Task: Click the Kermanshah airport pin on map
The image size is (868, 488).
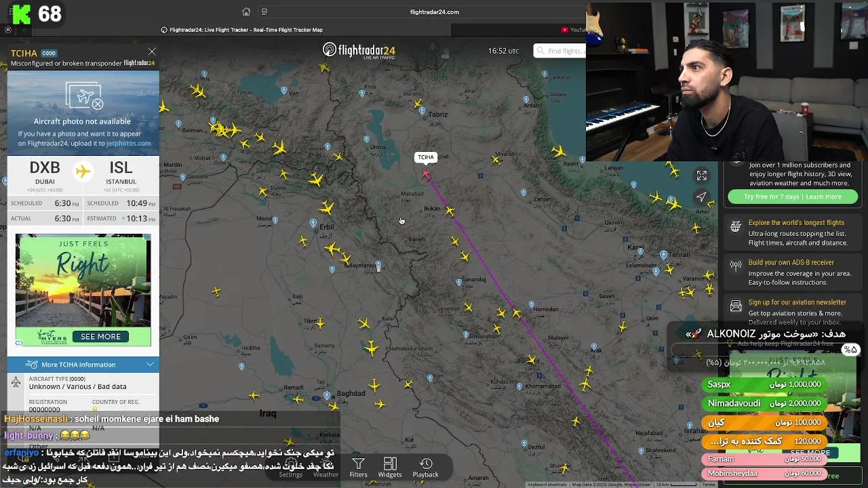Action: pos(465,334)
